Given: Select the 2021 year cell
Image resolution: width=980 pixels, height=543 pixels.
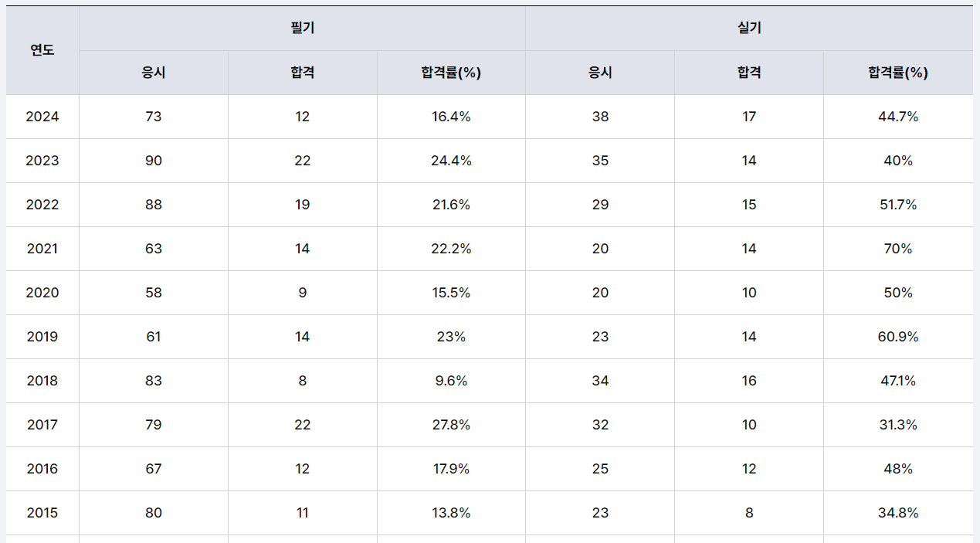Looking at the screenshot, I should 42,249.
